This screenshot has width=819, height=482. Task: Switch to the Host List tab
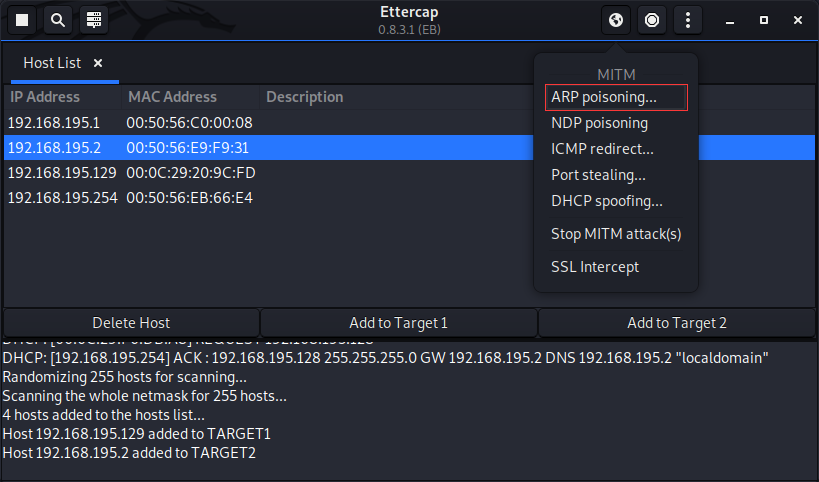click(x=52, y=63)
